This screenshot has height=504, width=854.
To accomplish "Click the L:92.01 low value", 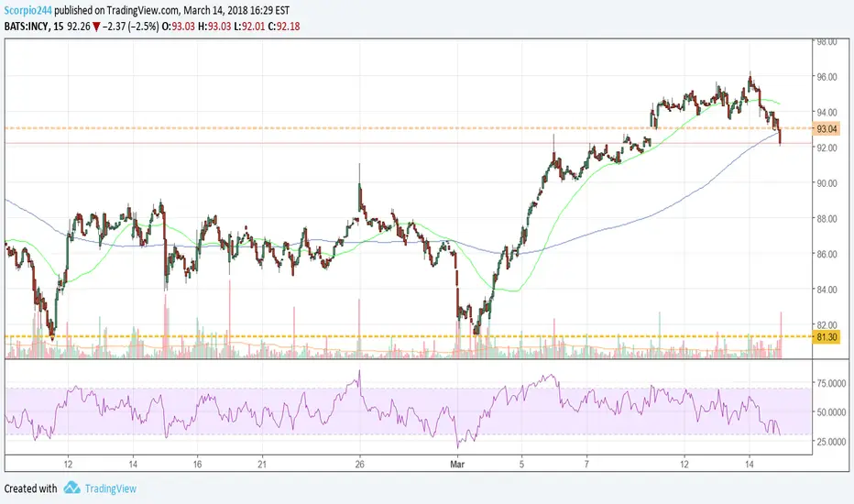I will tap(249, 27).
